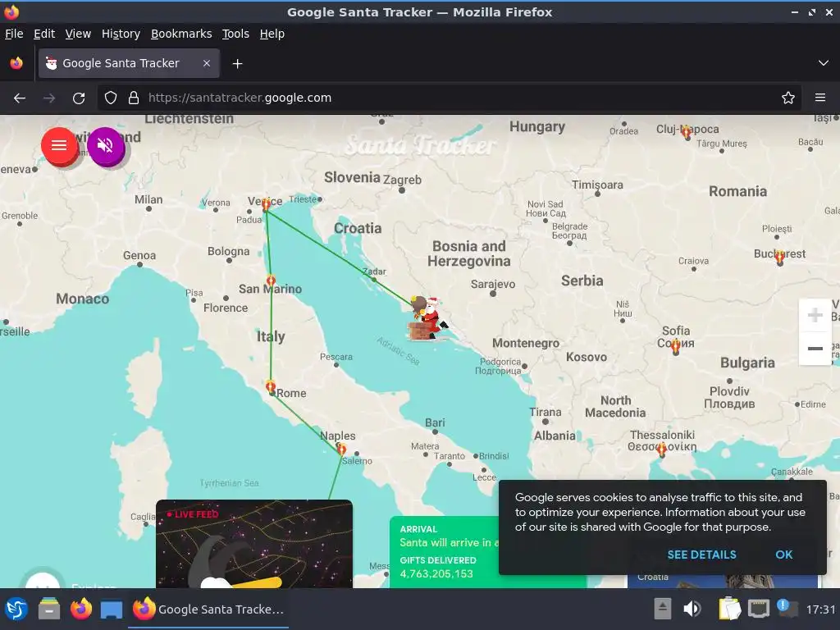Open the tracking protection shield icon
The width and height of the screenshot is (840, 630).
tap(111, 98)
